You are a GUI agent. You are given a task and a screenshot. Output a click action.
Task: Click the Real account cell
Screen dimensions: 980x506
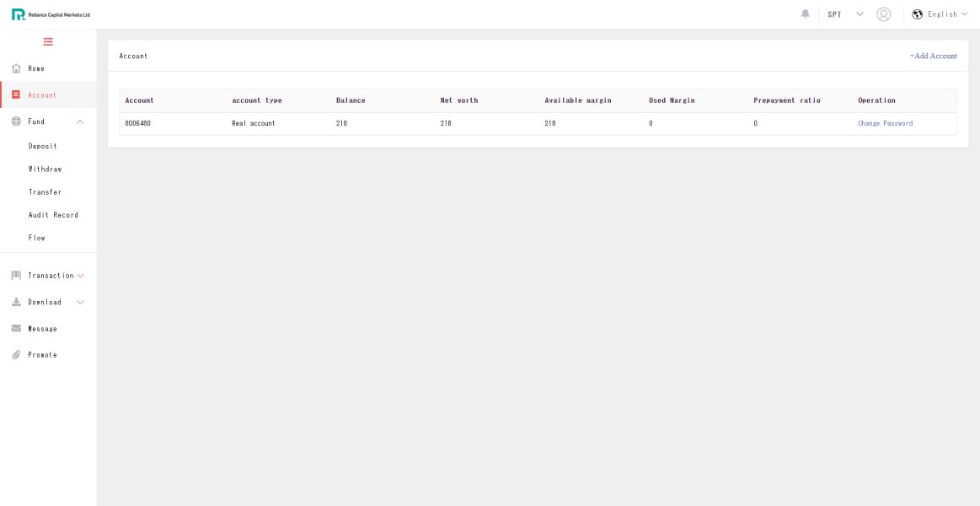[253, 124]
